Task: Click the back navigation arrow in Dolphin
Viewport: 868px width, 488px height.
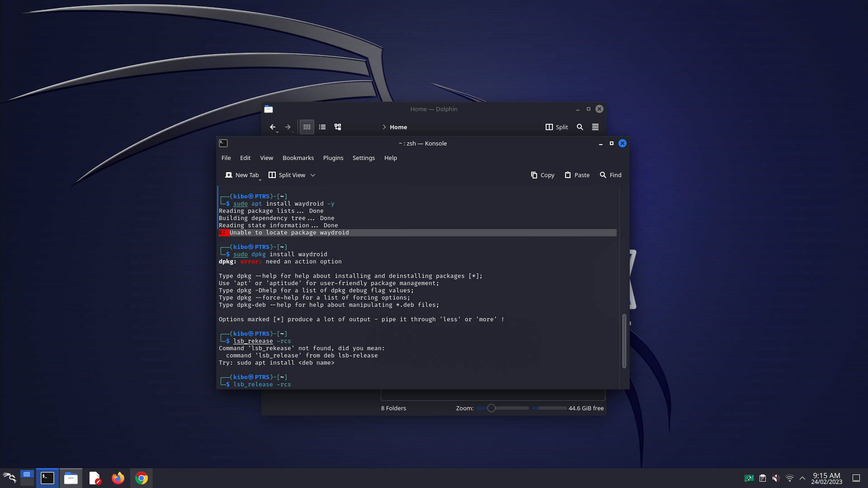Action: [273, 127]
